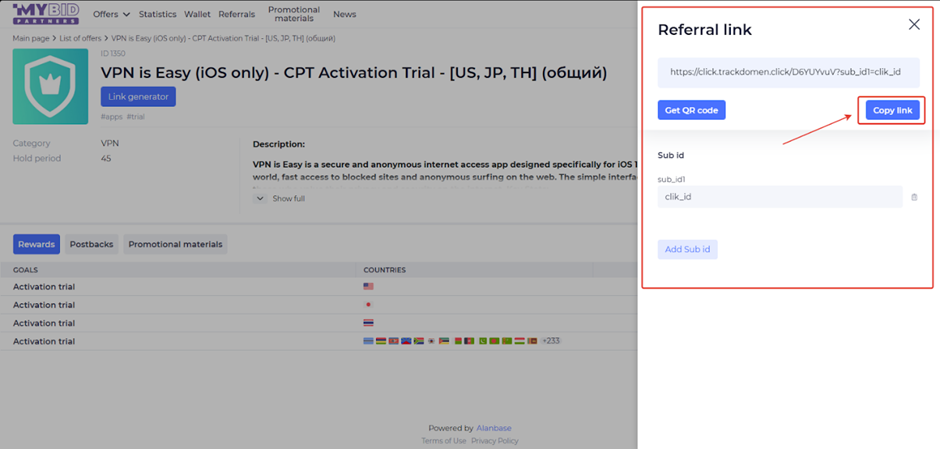Switch to the Postbacks tab
The image size is (940, 449).
[92, 244]
